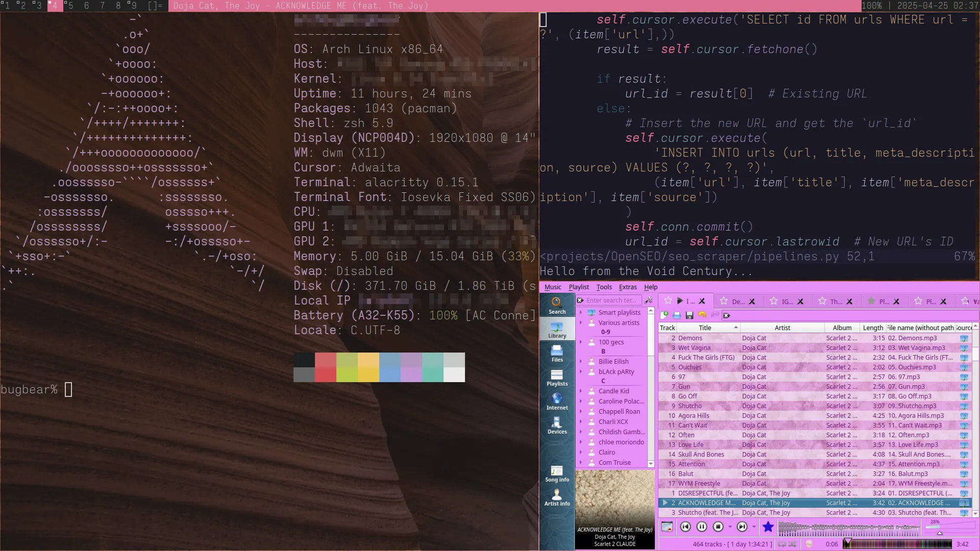This screenshot has width=980, height=551.
Task: Pause the playing song
Action: coord(702,527)
